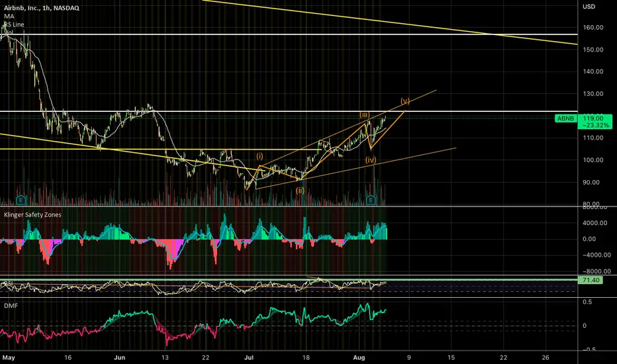This screenshot has height=364, width=617.
Task: Click the MA indicator legend
Action: pyautogui.click(x=9, y=16)
